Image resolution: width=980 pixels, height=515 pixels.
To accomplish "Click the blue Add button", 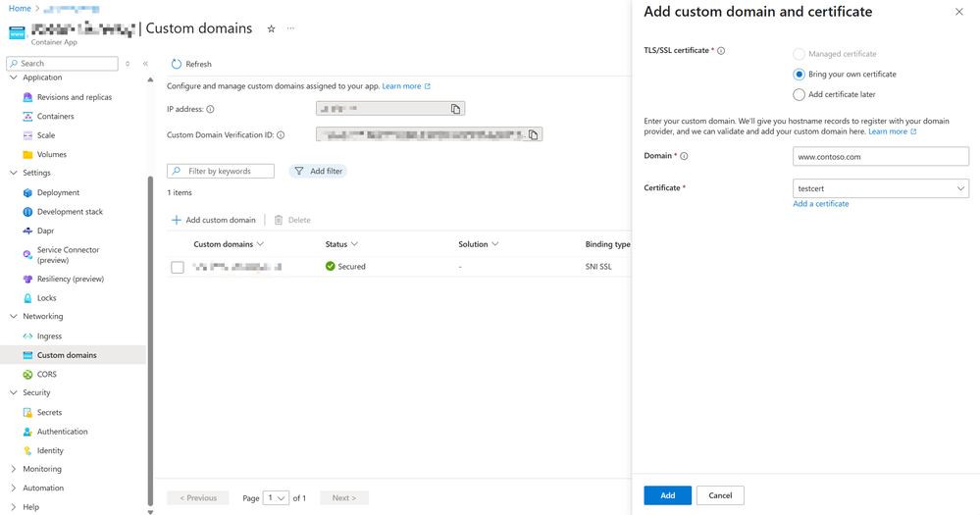I will 667,495.
